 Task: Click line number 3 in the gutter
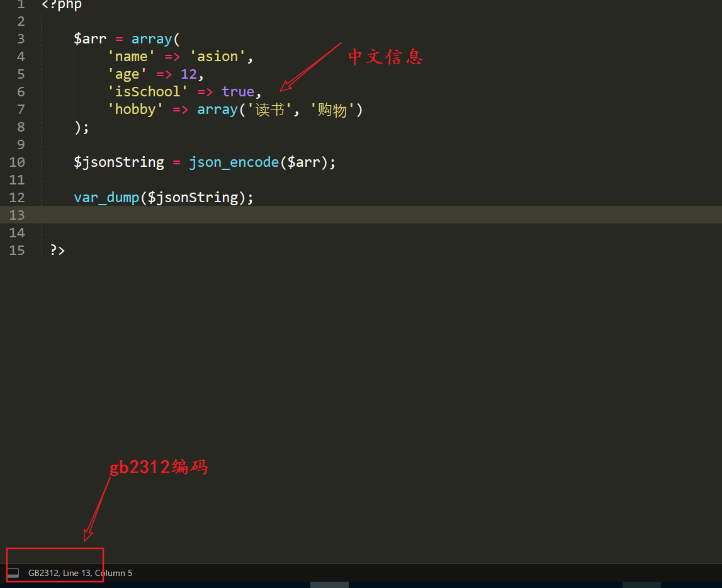point(21,38)
